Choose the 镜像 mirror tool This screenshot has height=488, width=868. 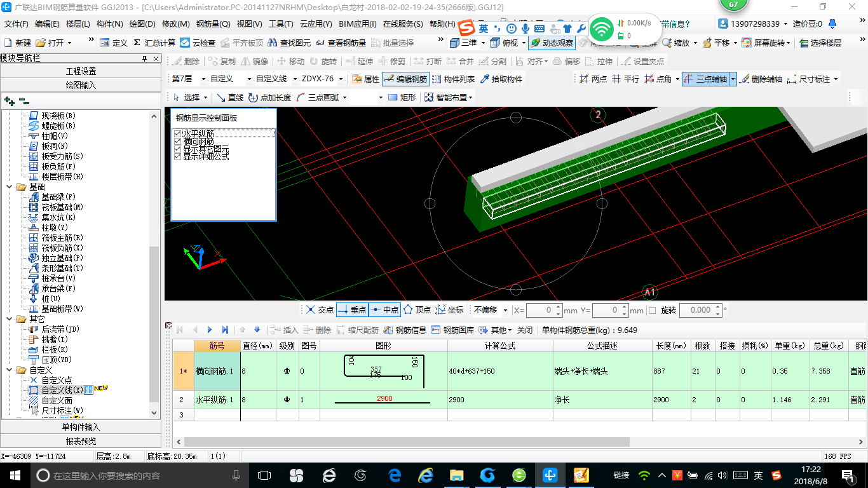(254, 61)
